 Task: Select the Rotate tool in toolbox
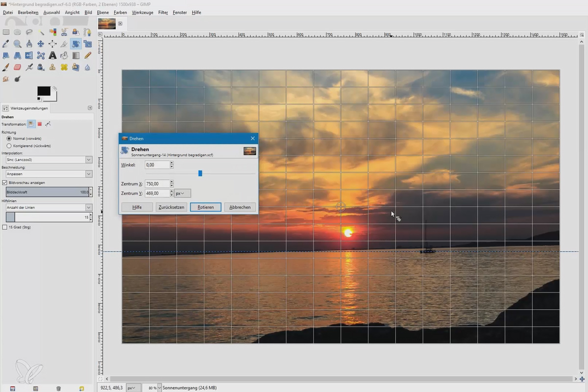pyautogui.click(x=76, y=44)
